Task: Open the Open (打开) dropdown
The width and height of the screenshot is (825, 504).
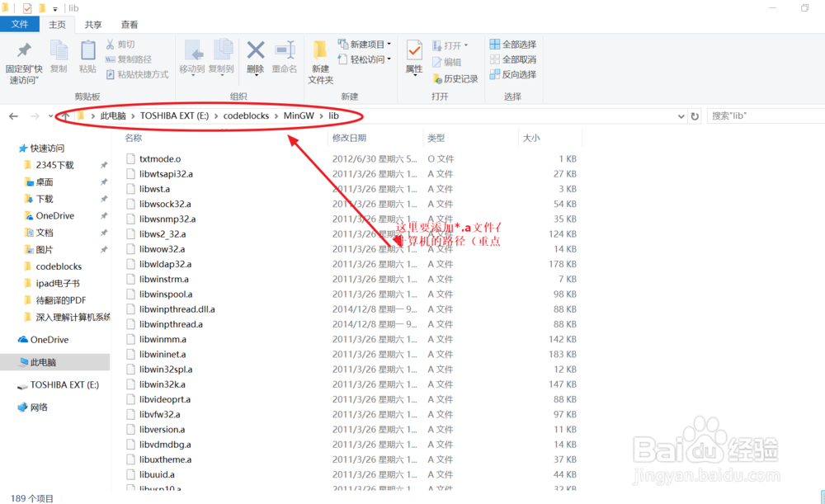Action: pos(450,45)
